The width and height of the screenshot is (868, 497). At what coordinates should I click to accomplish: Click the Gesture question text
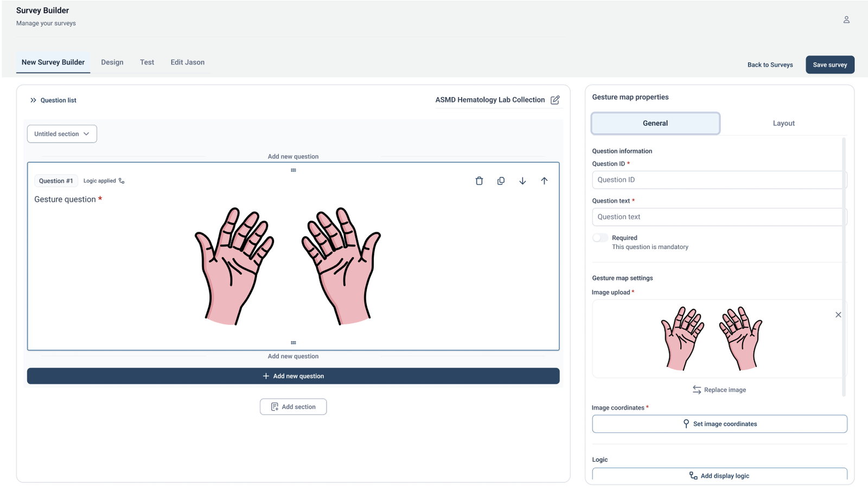click(x=65, y=199)
